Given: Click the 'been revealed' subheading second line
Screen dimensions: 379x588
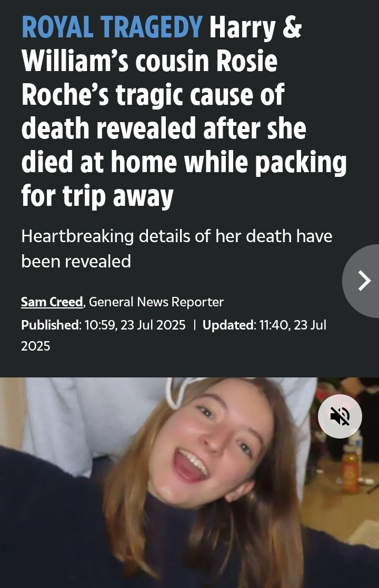Looking at the screenshot, I should click(x=76, y=262).
